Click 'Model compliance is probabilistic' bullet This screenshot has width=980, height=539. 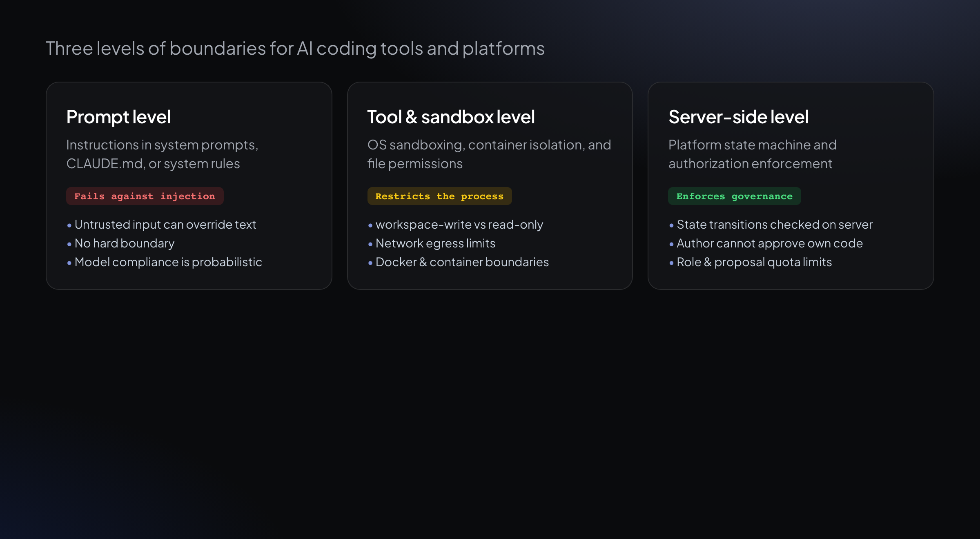(x=165, y=262)
